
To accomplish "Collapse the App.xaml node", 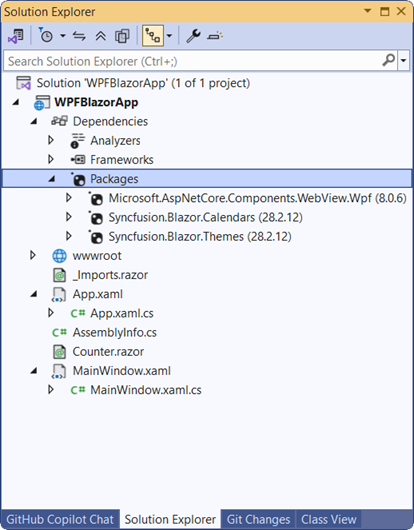I will [33, 294].
